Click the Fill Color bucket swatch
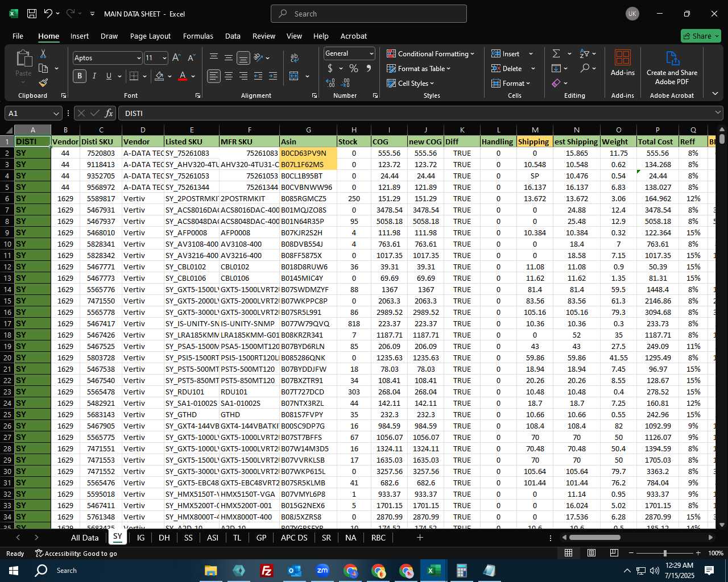 click(x=159, y=76)
